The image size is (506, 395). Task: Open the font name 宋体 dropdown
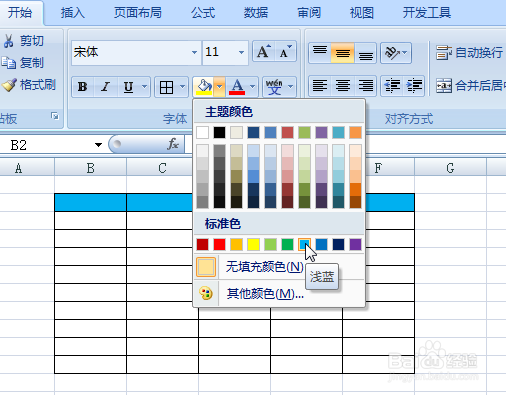tap(194, 52)
